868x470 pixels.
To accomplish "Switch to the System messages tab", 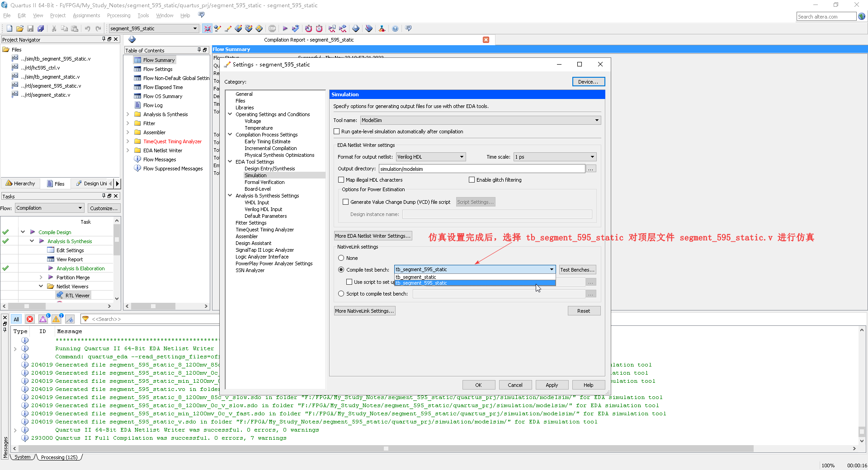I will pyautogui.click(x=23, y=457).
